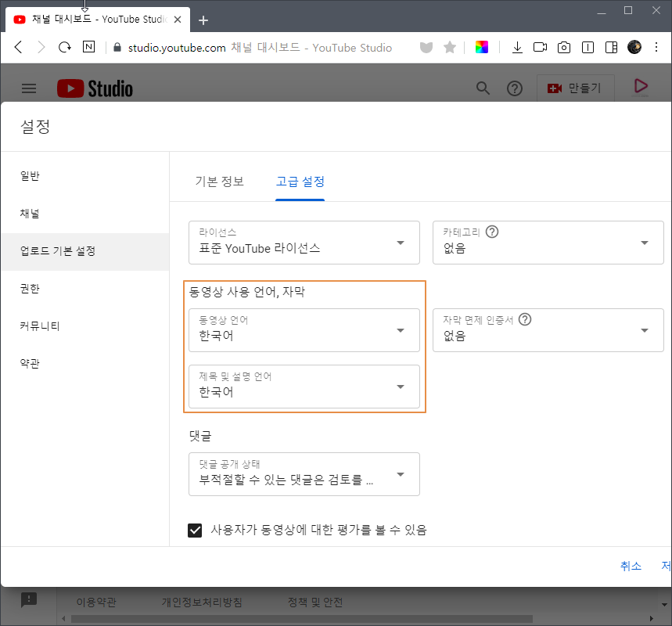The image size is (672, 626).
Task: Select 권한 in the settings sidebar
Action: coord(30,289)
